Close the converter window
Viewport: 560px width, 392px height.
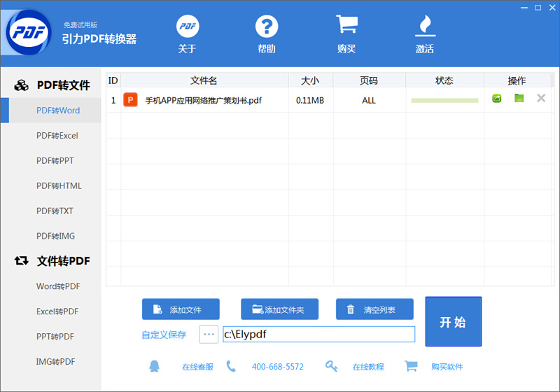[552, 8]
